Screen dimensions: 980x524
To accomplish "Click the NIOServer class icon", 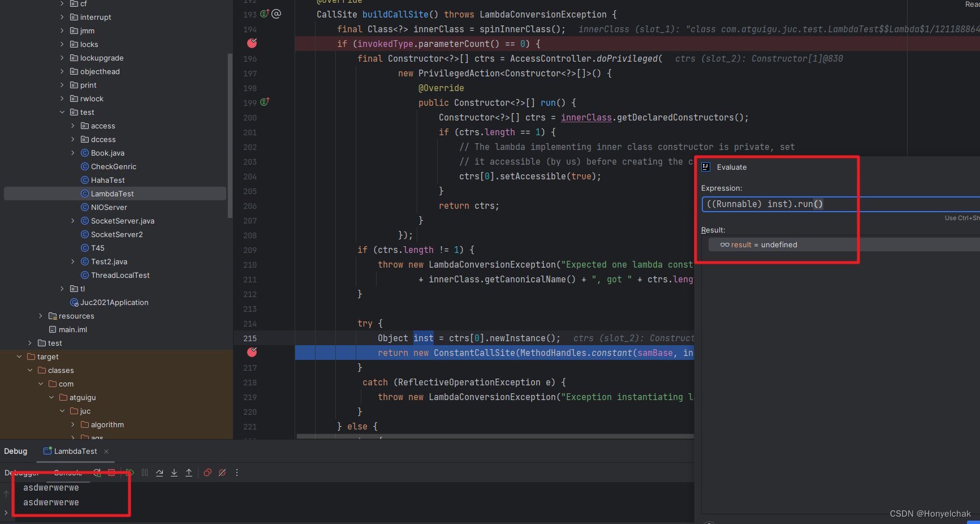I will tap(85, 207).
